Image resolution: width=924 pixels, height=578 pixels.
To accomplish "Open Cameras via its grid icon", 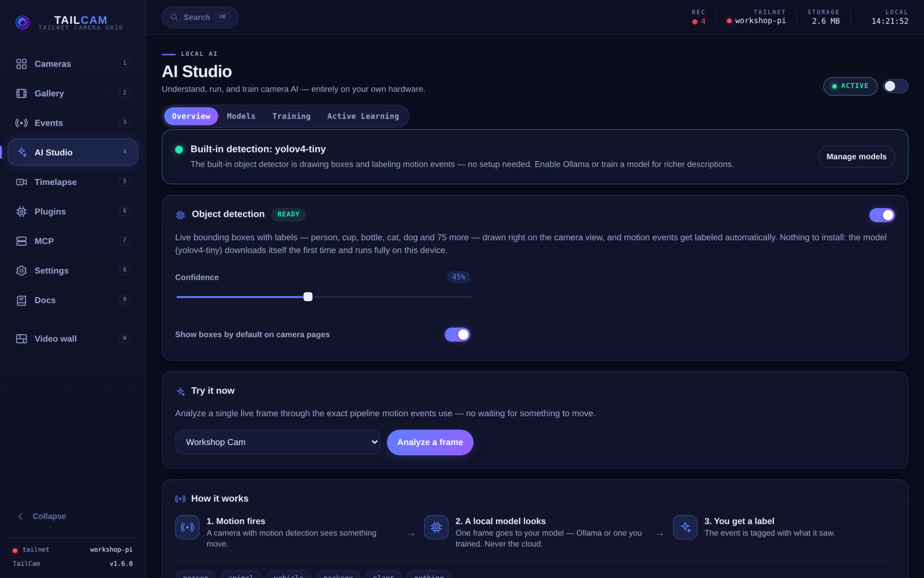I will (21, 64).
